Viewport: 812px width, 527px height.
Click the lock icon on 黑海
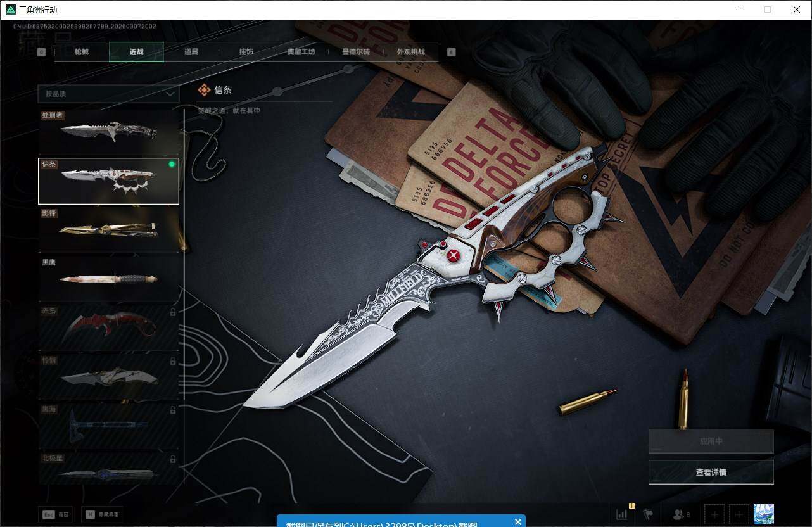(x=172, y=410)
